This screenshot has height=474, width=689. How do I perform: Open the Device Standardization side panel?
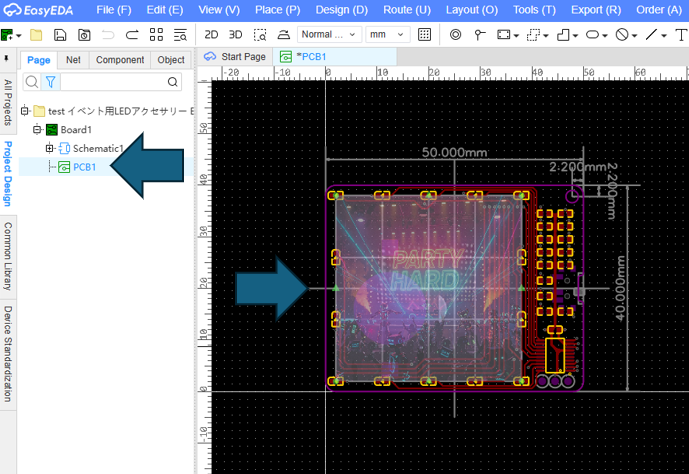(8, 354)
